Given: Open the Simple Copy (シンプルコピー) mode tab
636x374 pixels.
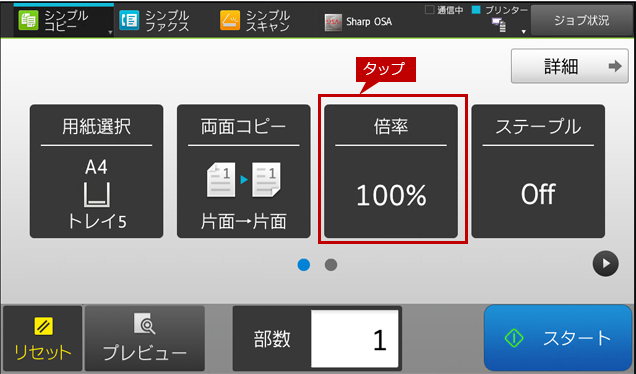Looking at the screenshot, I should [x=63, y=20].
